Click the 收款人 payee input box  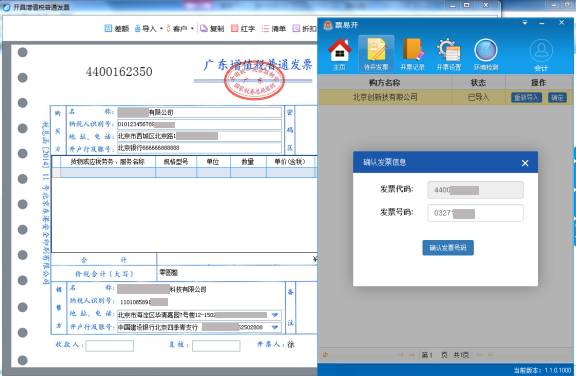coord(109,346)
